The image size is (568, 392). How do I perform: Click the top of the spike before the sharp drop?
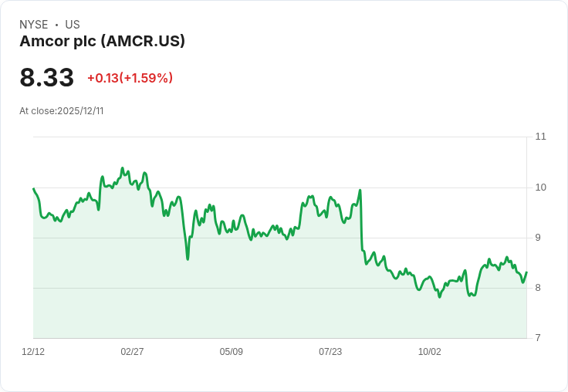coord(360,190)
